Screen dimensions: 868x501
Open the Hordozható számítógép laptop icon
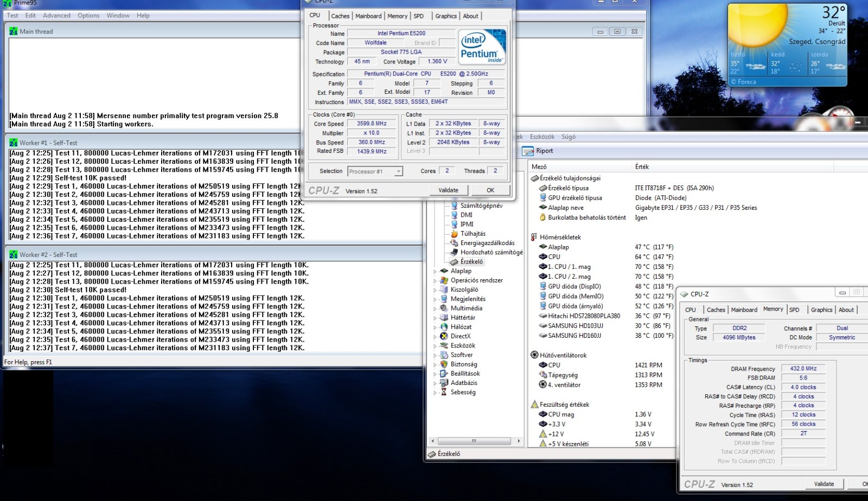click(x=455, y=252)
